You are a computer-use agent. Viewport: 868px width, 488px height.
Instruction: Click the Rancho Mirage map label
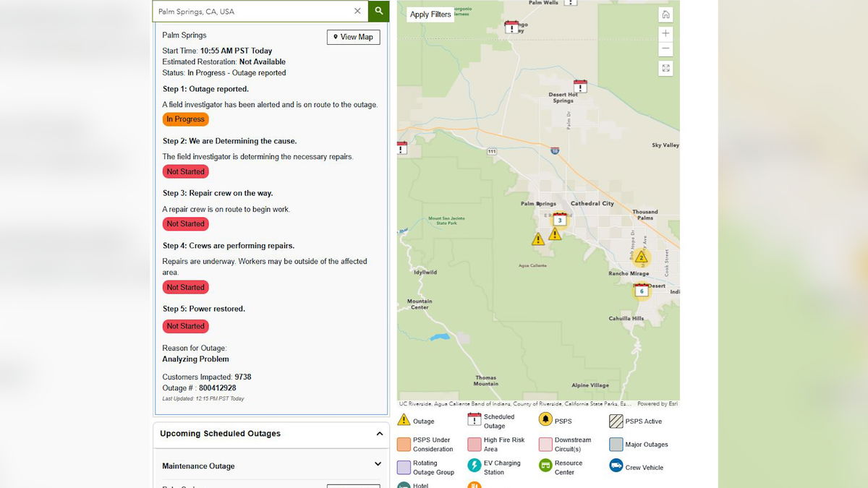click(x=629, y=273)
